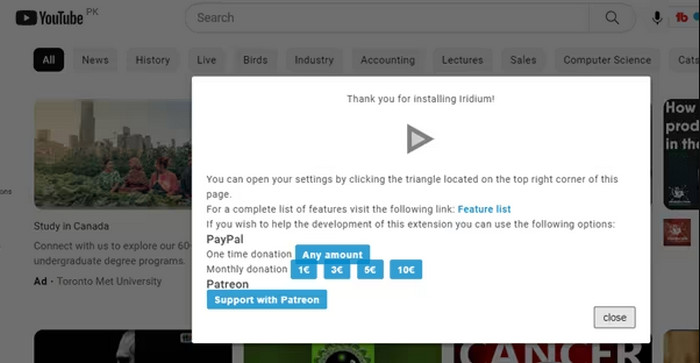
Task: Click 'Monthly donation' label
Action: click(x=246, y=269)
